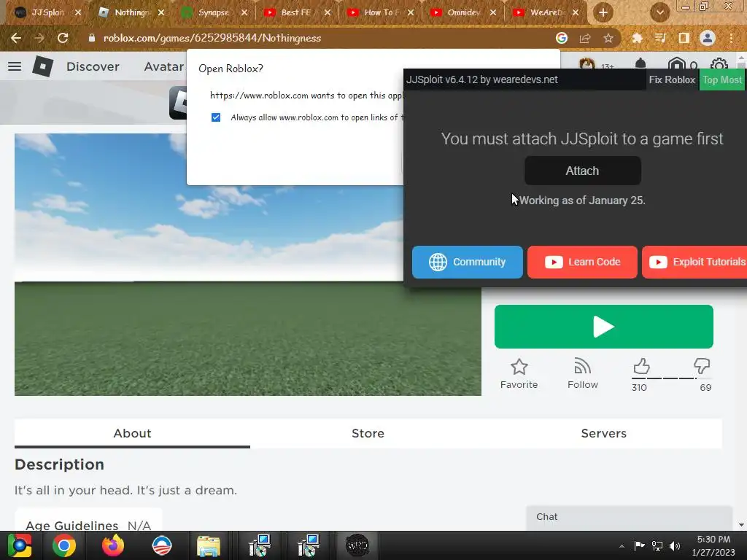The image size is (747, 560).
Task: Close the Synapse tab
Action: [x=244, y=12]
